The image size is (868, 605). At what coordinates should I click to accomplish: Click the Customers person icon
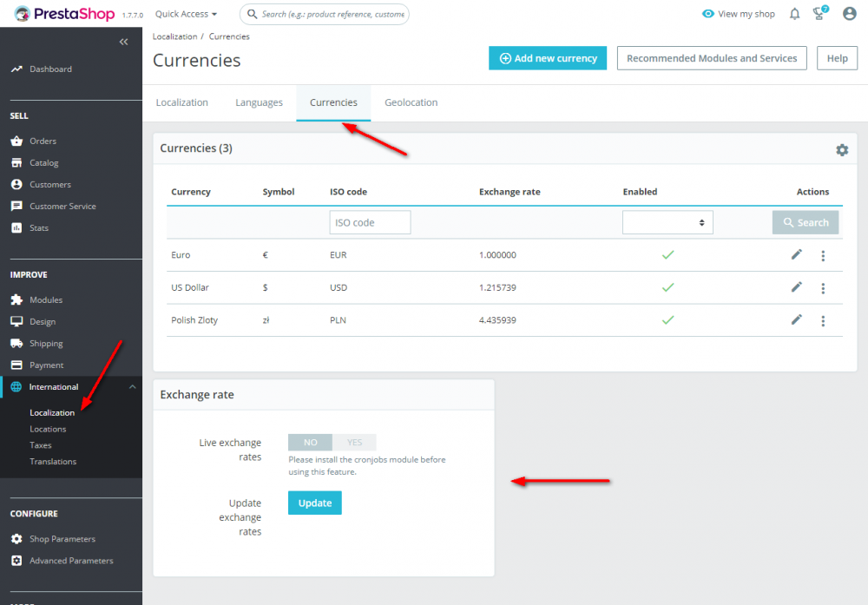tap(16, 184)
